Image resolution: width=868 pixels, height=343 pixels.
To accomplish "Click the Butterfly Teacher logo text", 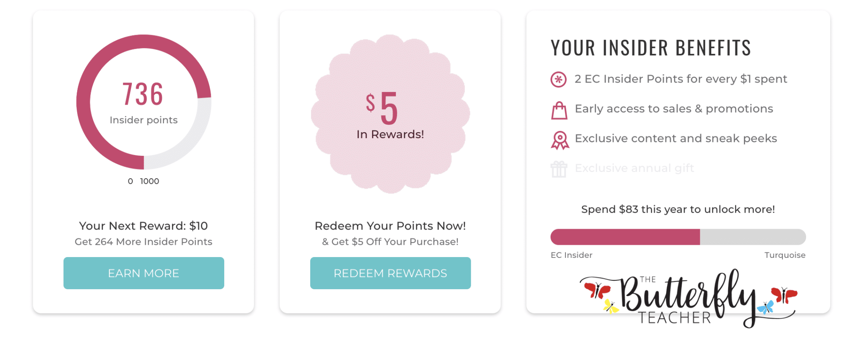I will (x=688, y=298).
